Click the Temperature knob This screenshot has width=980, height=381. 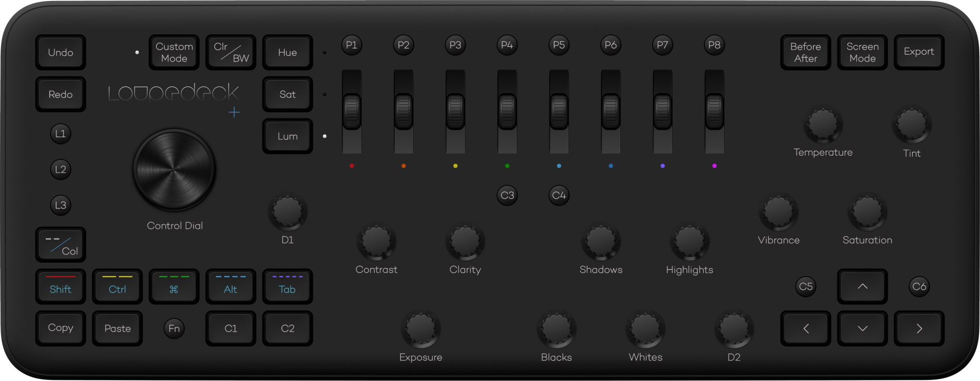[823, 124]
